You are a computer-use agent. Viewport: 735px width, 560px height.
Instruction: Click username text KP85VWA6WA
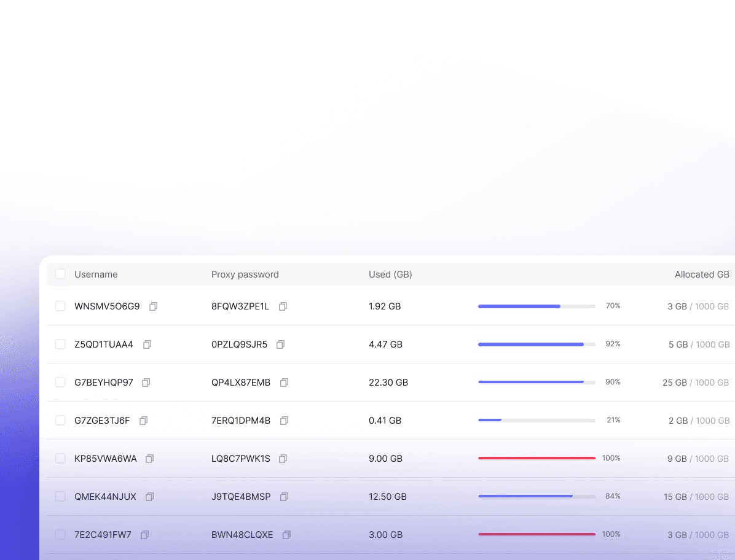coord(106,459)
